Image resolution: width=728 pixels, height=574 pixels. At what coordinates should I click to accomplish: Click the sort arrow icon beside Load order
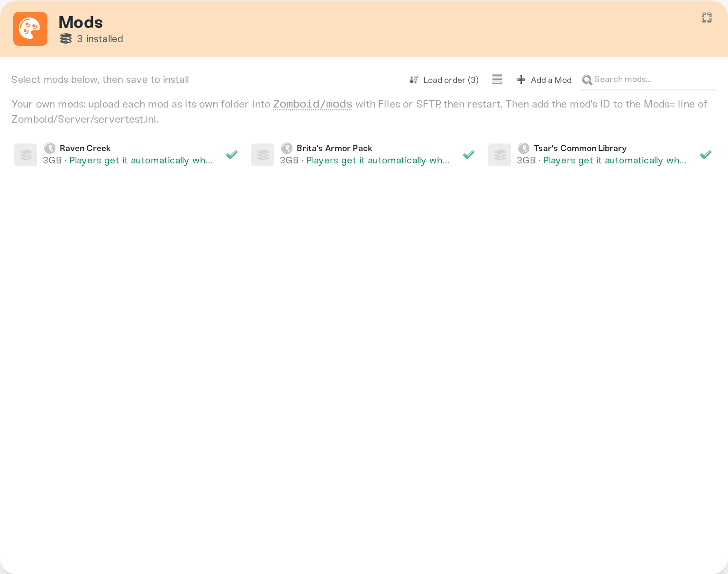(414, 80)
